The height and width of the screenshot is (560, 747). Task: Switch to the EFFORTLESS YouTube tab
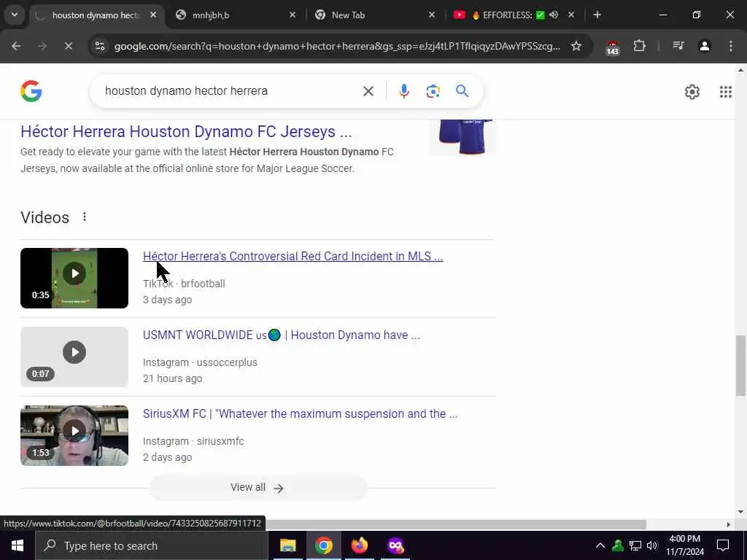click(x=514, y=15)
